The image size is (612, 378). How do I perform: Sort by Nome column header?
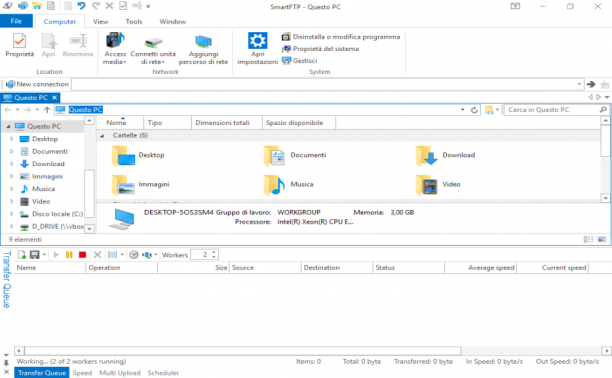[120, 123]
